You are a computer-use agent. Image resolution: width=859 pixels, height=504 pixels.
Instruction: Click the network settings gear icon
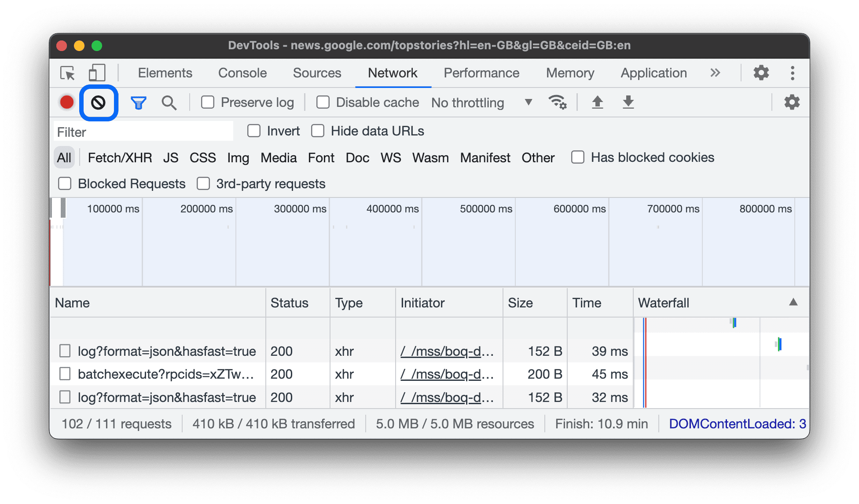793,102
